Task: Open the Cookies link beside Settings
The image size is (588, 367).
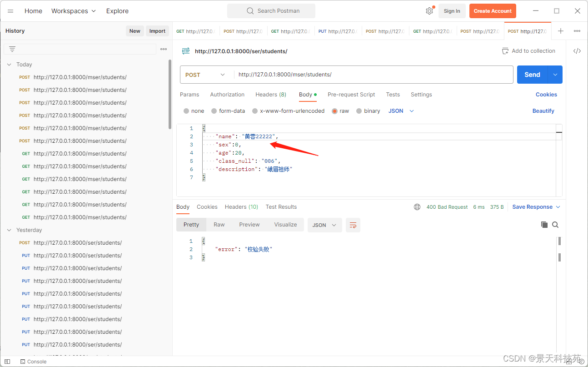Action: [546, 95]
